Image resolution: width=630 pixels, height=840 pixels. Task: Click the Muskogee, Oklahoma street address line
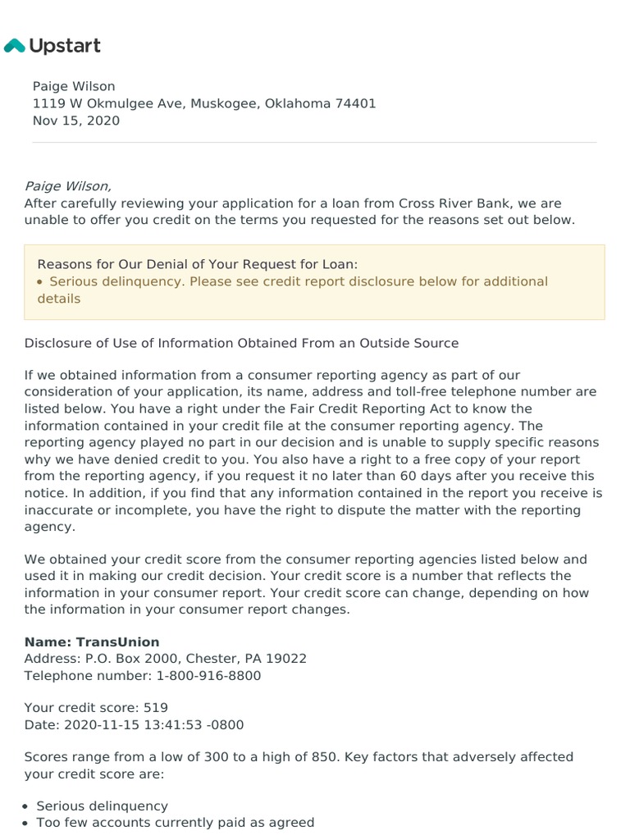pos(204,103)
